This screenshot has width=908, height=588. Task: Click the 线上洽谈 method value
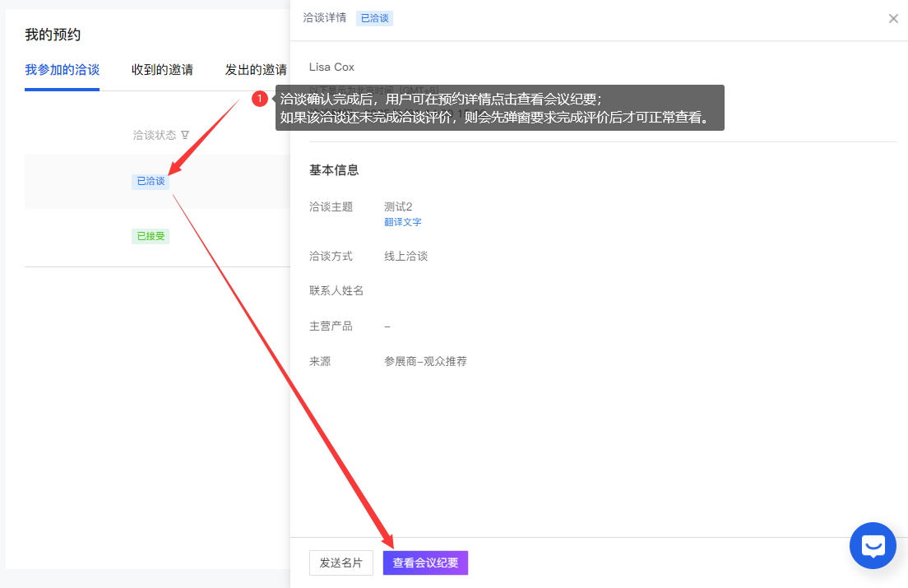point(405,256)
